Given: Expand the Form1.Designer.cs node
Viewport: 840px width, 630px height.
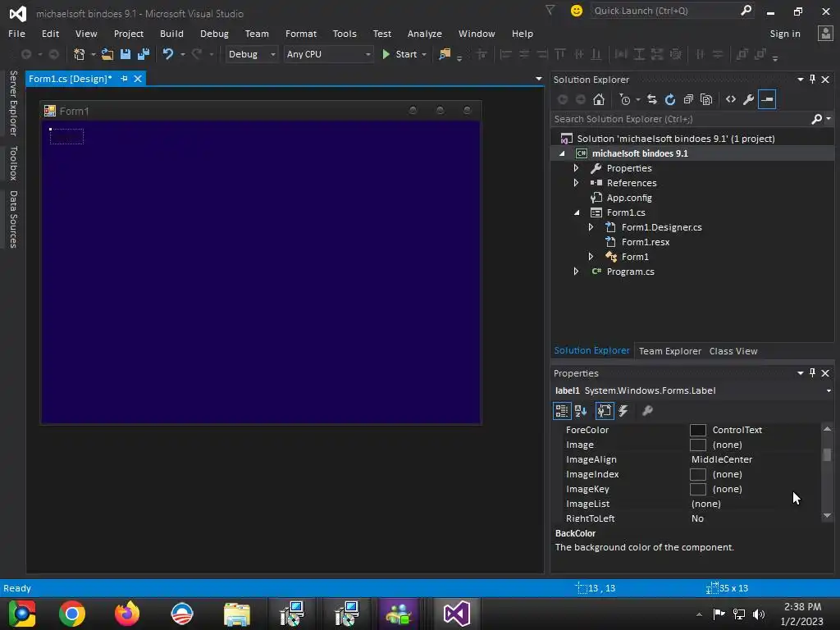Looking at the screenshot, I should [591, 227].
